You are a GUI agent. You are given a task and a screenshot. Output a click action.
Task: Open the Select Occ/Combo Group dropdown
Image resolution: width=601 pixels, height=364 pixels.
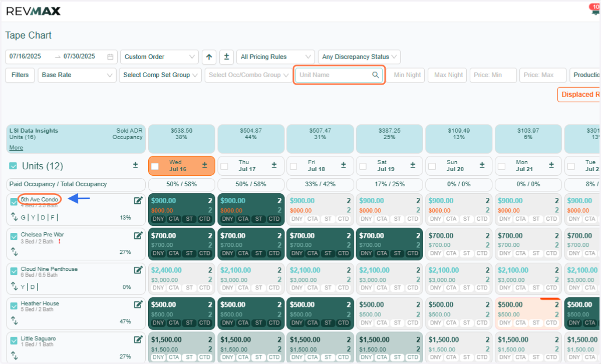248,75
